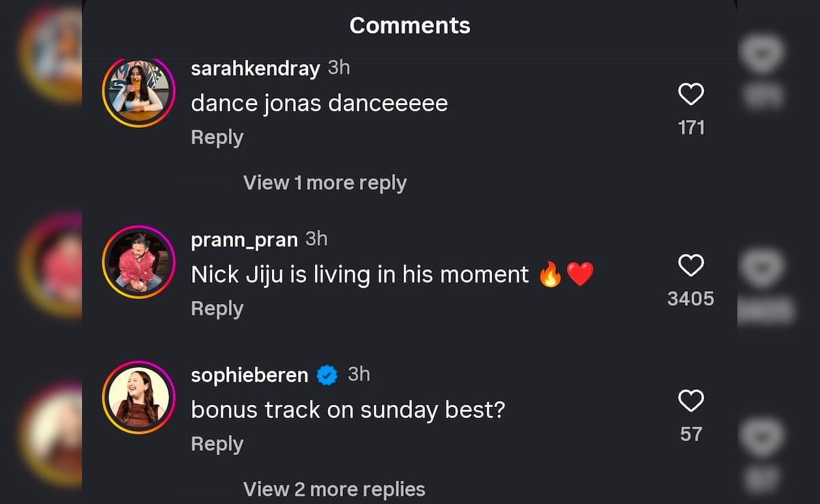Open prann_pran's profile picture
The width and height of the screenshot is (820, 504).
click(139, 262)
